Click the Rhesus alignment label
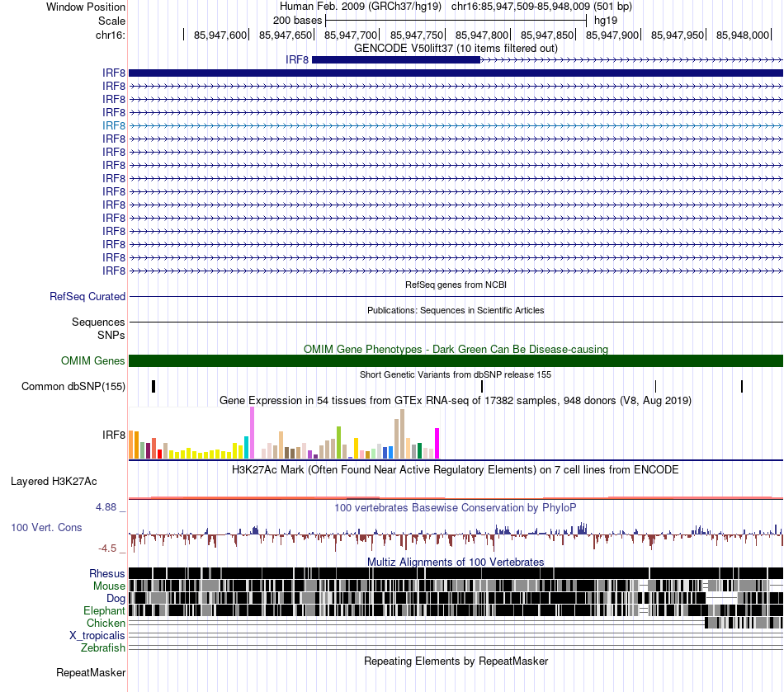 pyautogui.click(x=107, y=573)
